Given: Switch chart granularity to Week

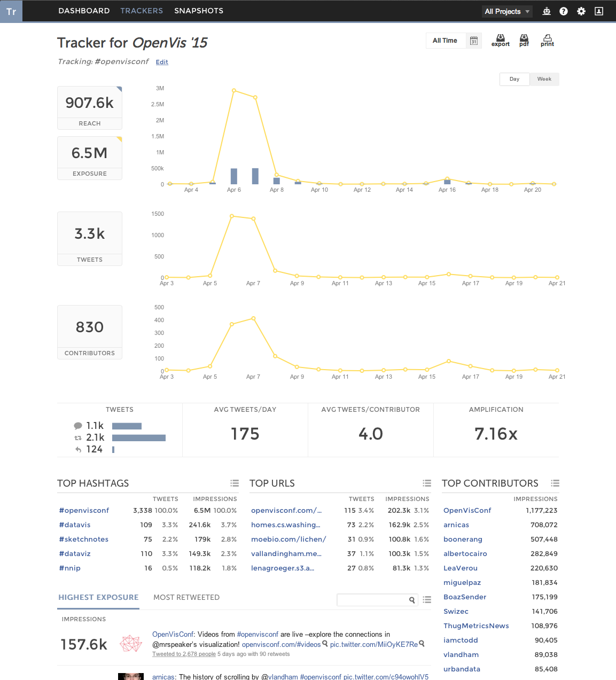Looking at the screenshot, I should pos(544,79).
